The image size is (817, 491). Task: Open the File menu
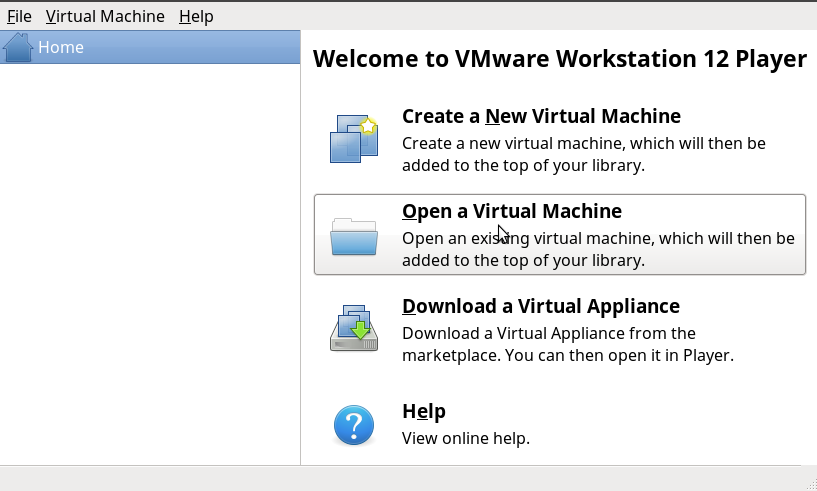[19, 16]
